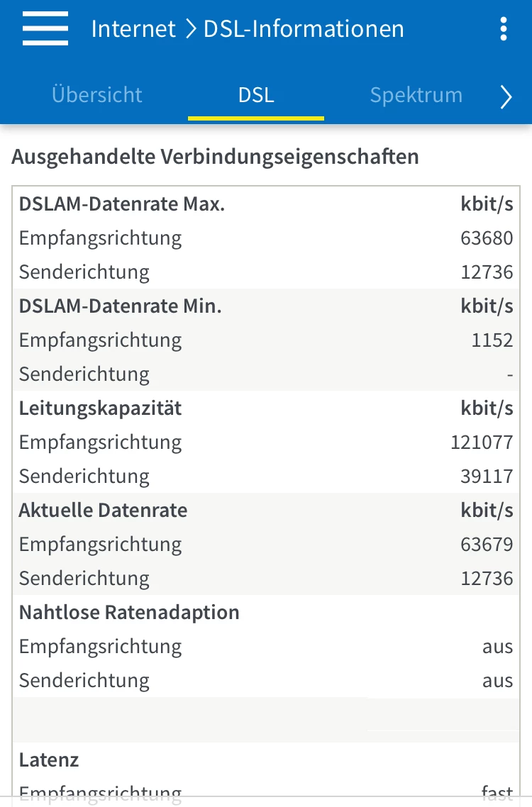
Task: Click the 63679 current rate value
Action: pos(487,545)
